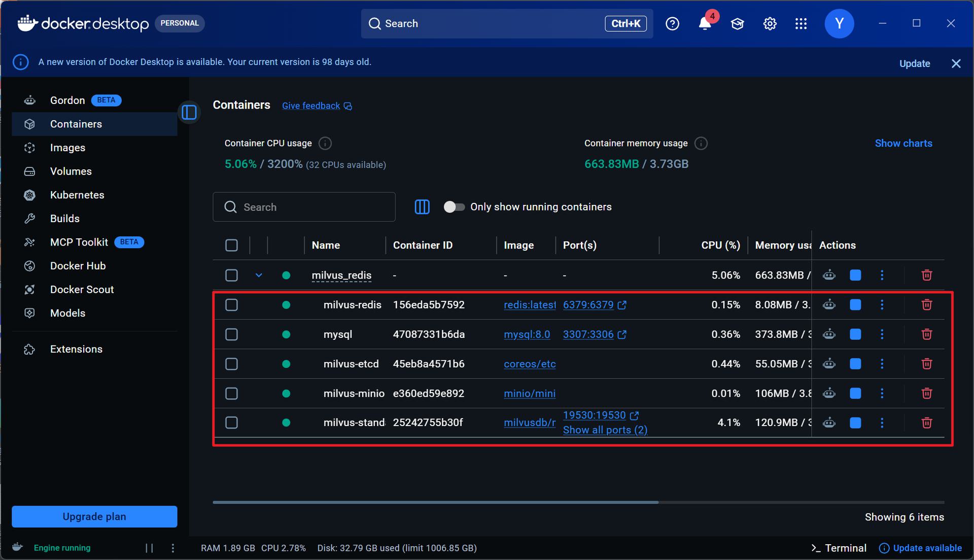Delete the milvus-redis container
The height and width of the screenshot is (560, 974).
pos(927,304)
